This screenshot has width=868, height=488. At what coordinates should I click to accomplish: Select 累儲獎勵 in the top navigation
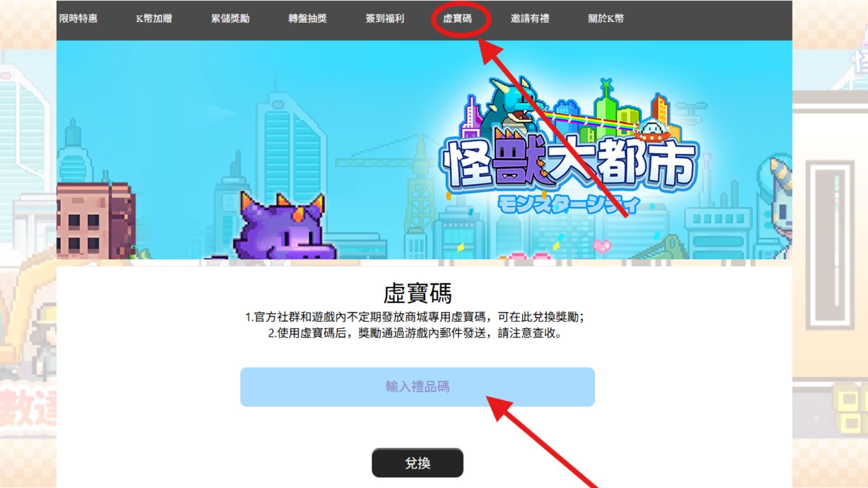click(x=230, y=19)
